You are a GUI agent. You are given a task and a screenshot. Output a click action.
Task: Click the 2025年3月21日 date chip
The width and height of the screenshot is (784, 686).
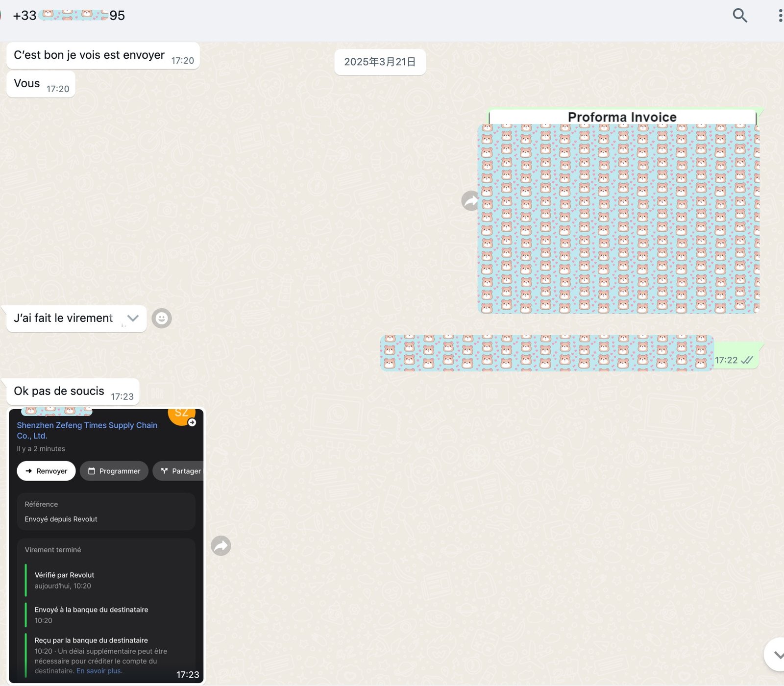(380, 62)
